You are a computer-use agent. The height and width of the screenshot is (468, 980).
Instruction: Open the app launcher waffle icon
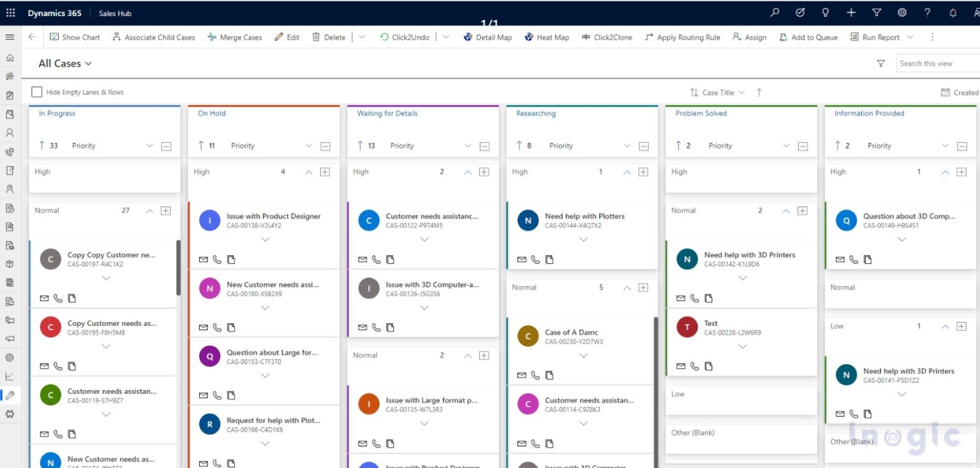click(x=10, y=13)
